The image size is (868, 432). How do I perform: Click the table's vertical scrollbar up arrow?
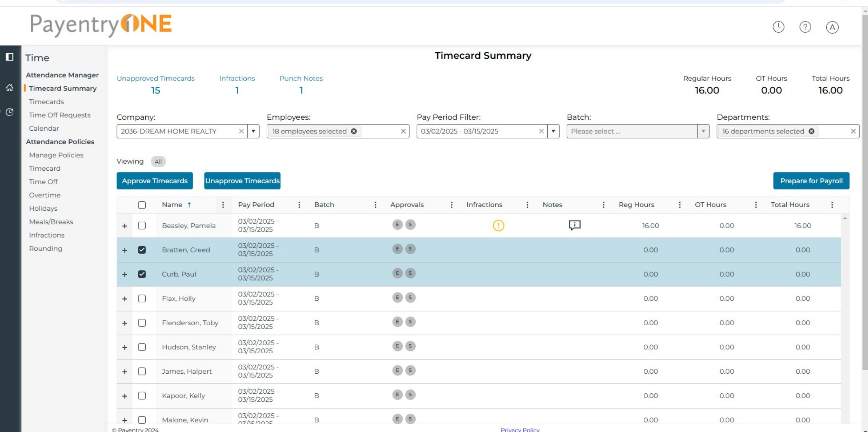pos(845,218)
